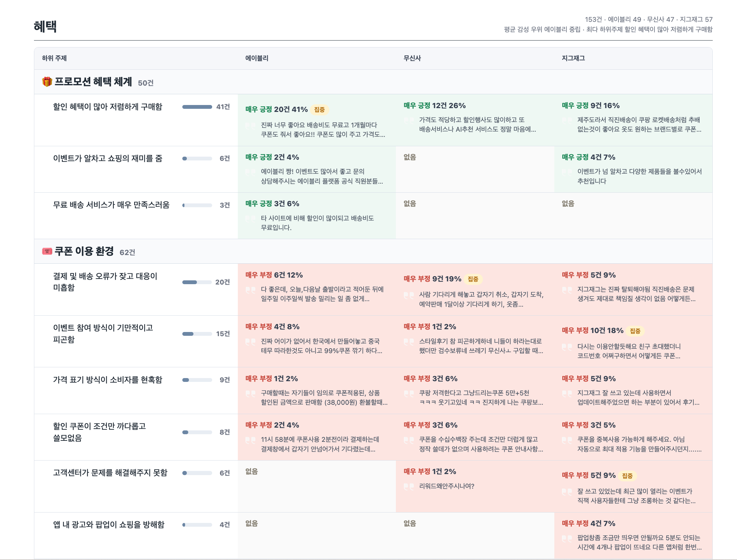Click the ticket icon beside 쿠폰 이용 환경
The width and height of the screenshot is (737, 560).
point(47,251)
